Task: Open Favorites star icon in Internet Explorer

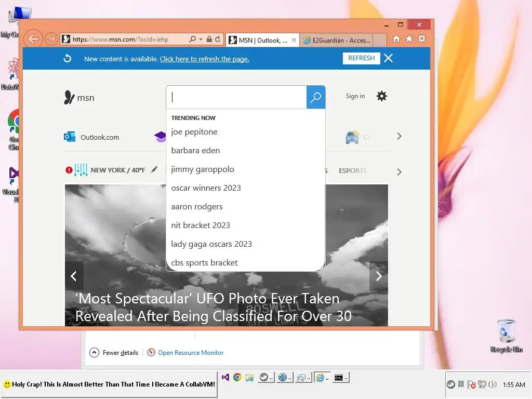Action: pyautogui.click(x=409, y=38)
